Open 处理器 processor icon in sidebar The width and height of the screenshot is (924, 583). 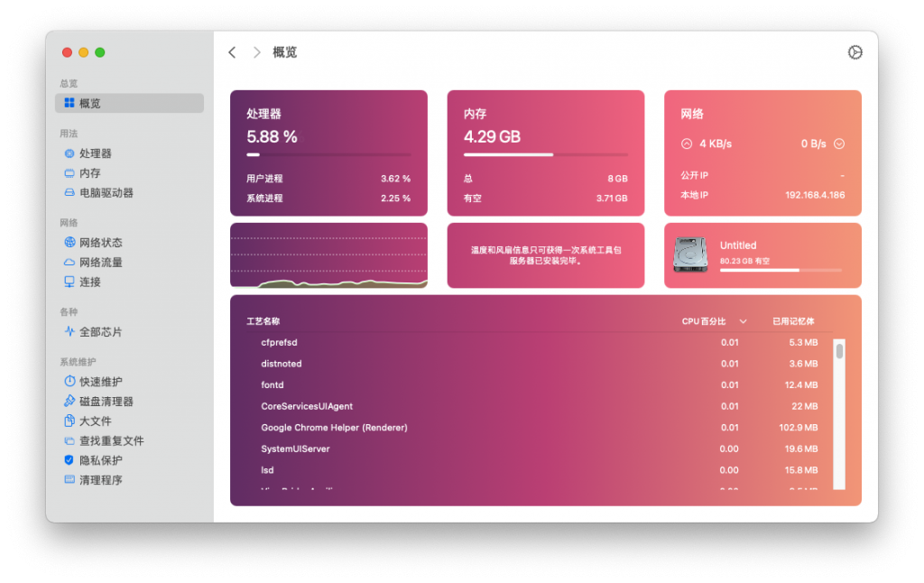pyautogui.click(x=69, y=153)
